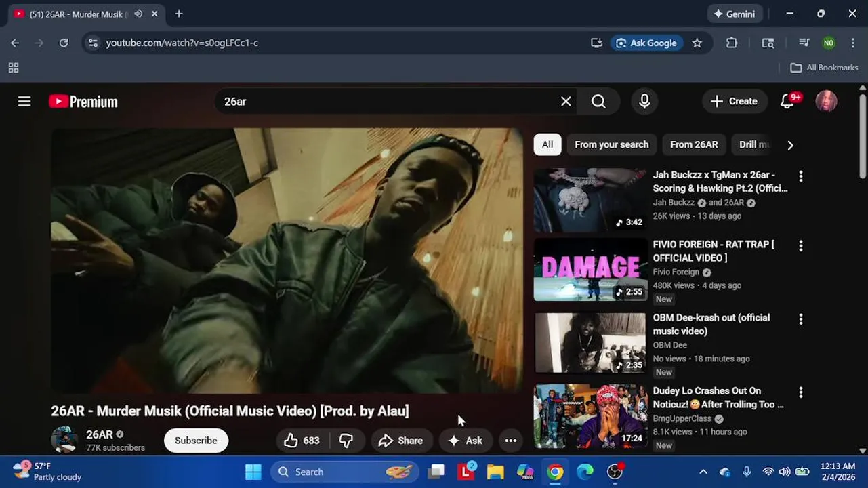The image size is (868, 488).
Task: Open the YouTube guide hamburger menu
Action: 24,102
